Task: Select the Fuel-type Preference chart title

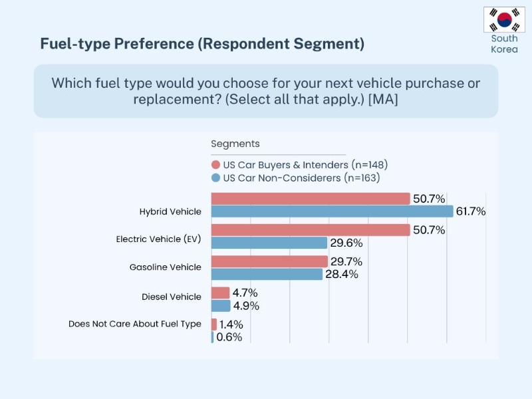Action: [202, 44]
